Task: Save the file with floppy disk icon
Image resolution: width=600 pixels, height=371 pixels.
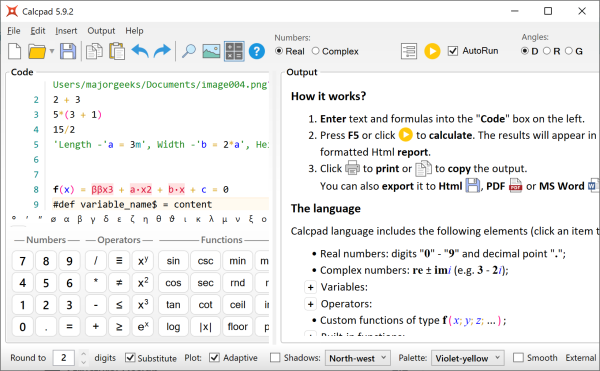Action: [x=68, y=51]
